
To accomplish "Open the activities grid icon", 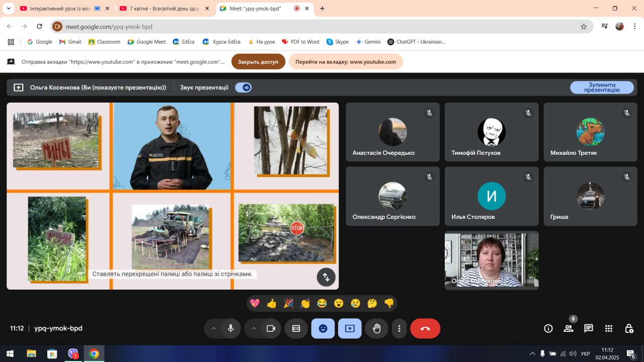I will pyautogui.click(x=608, y=328).
